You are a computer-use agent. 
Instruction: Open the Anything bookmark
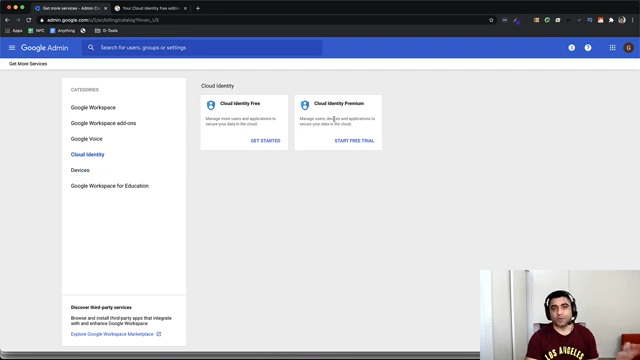click(62, 31)
